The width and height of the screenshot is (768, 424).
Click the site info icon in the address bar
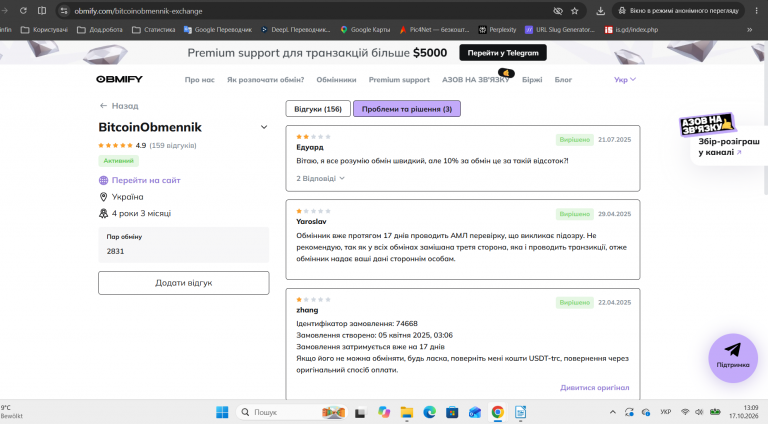tap(64, 11)
